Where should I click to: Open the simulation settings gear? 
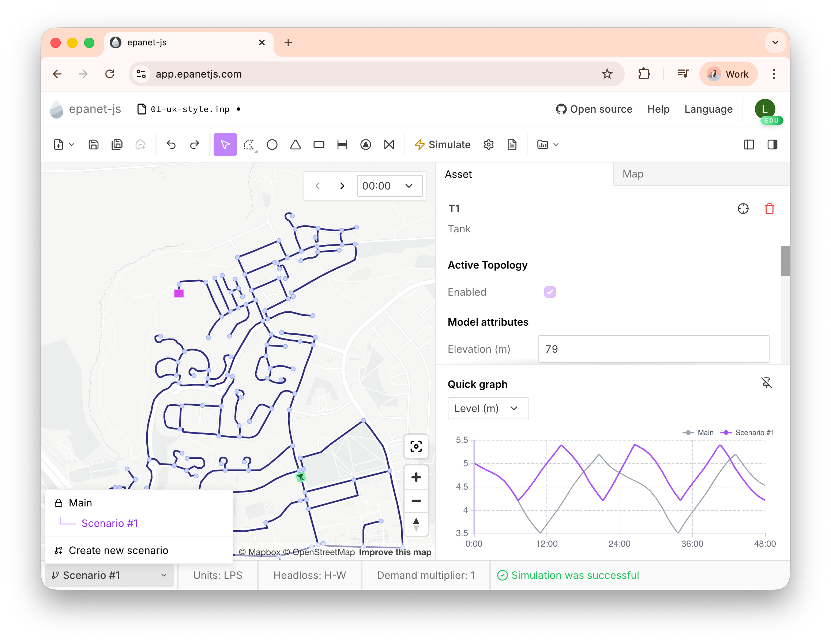(x=489, y=145)
